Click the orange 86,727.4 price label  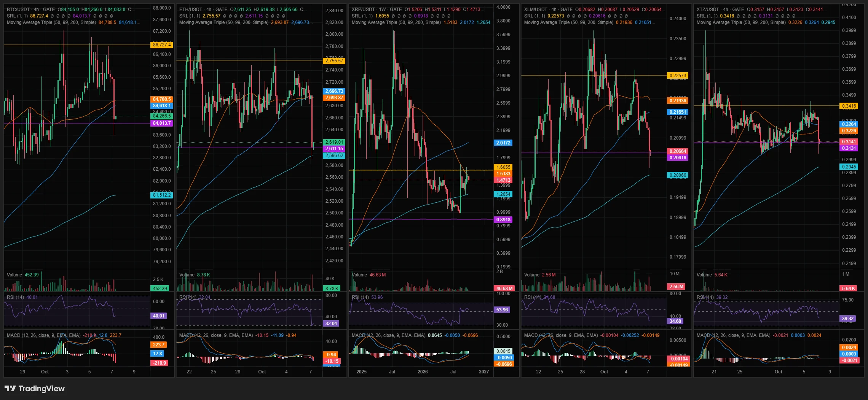coord(162,45)
